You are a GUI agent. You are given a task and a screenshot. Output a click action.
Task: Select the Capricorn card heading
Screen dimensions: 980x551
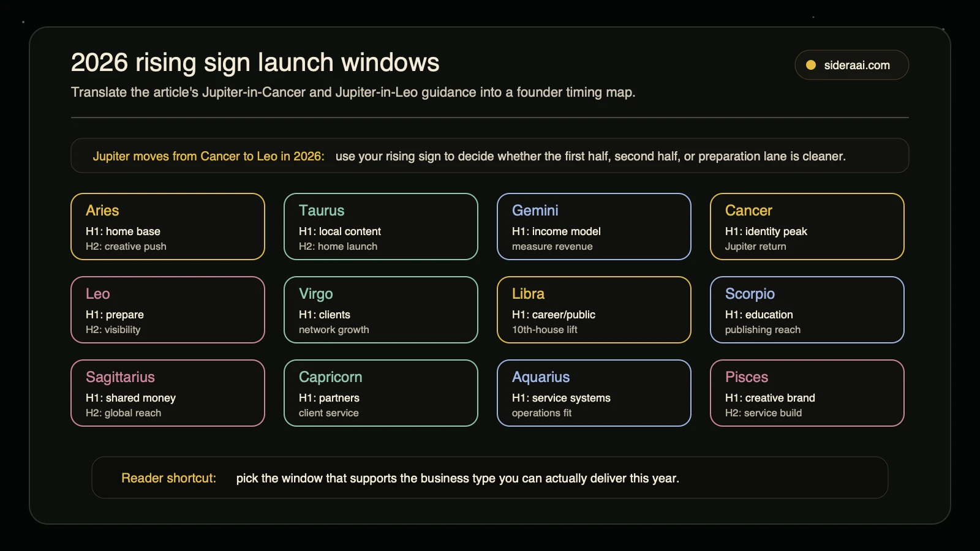tap(331, 377)
